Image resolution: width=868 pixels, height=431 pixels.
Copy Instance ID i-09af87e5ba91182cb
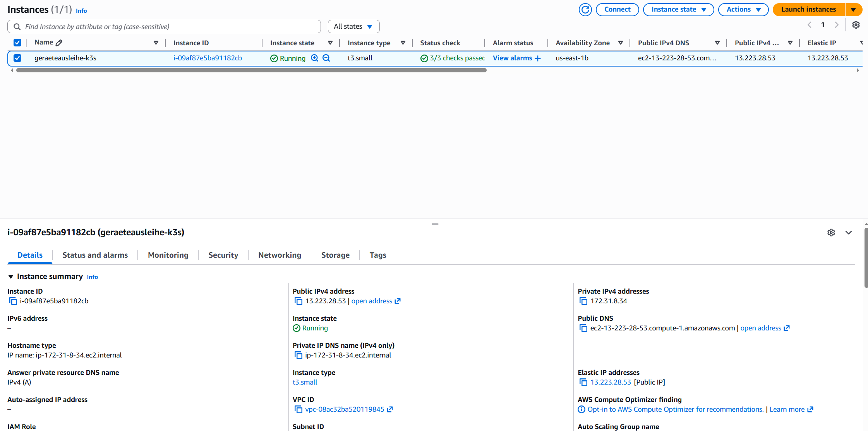13,301
